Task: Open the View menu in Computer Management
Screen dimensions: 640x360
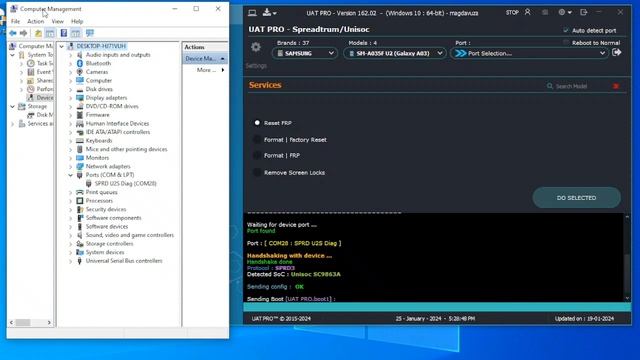Action: pyautogui.click(x=58, y=21)
